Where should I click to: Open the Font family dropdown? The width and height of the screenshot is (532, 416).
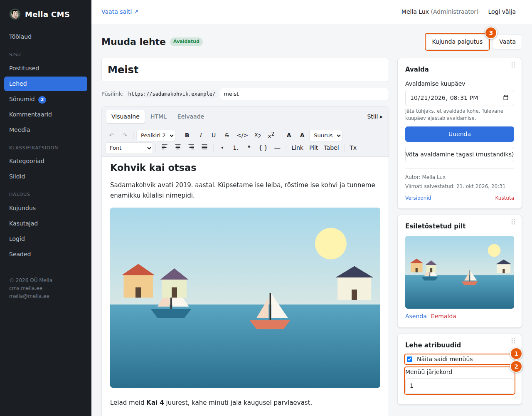coord(129,148)
